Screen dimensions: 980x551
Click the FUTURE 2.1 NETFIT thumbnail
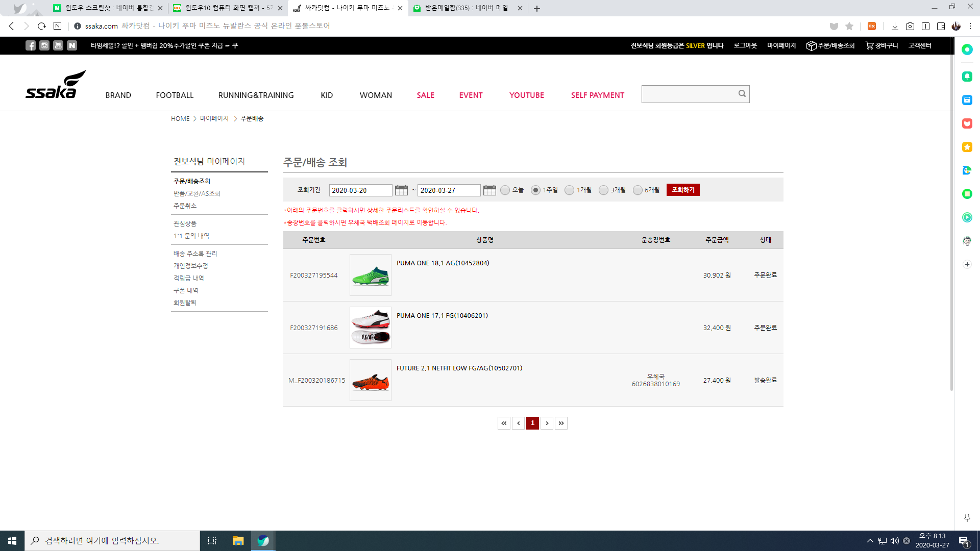(371, 380)
